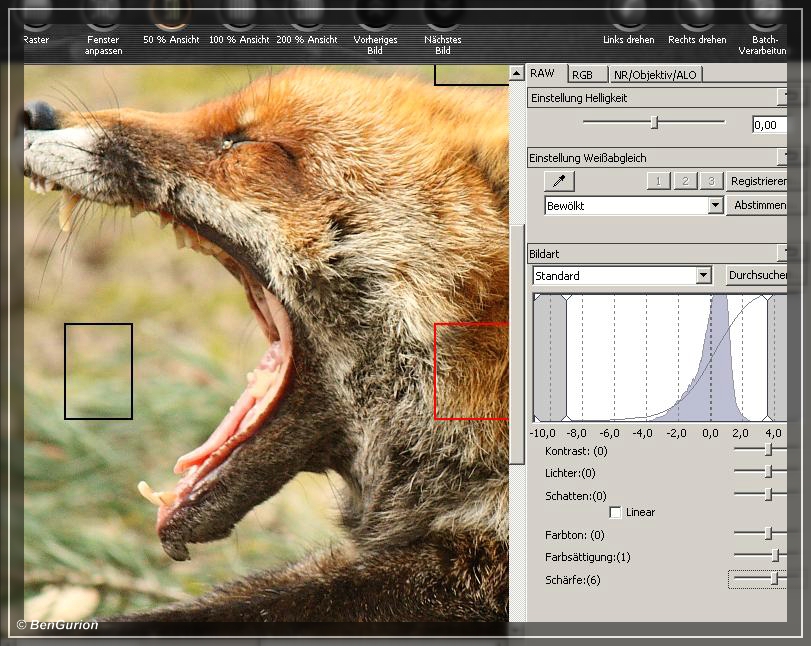Click the Einstellung Helligkeit brightness slider
This screenshot has width=811, height=646.
click(x=654, y=123)
